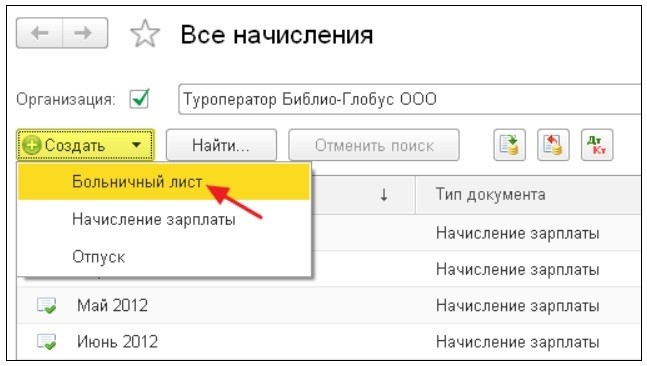This screenshot has height=366, width=647.
Task: Toggle the Организация filter checkbox
Action: pos(139,99)
